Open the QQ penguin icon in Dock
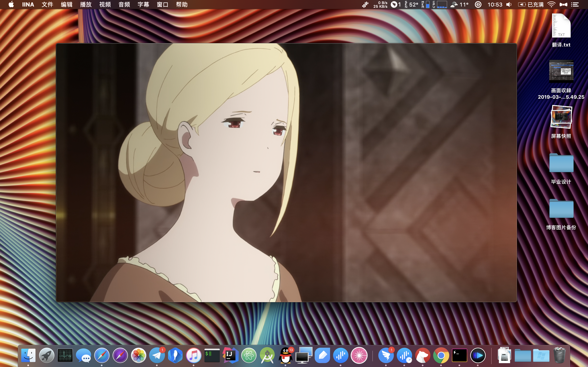The image size is (588, 367). (x=285, y=356)
